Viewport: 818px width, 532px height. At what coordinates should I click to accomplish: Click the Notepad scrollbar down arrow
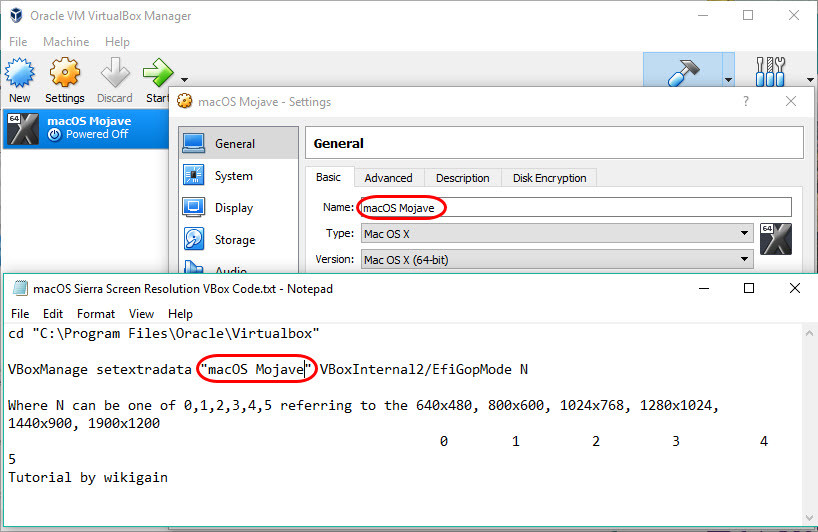coord(809,518)
